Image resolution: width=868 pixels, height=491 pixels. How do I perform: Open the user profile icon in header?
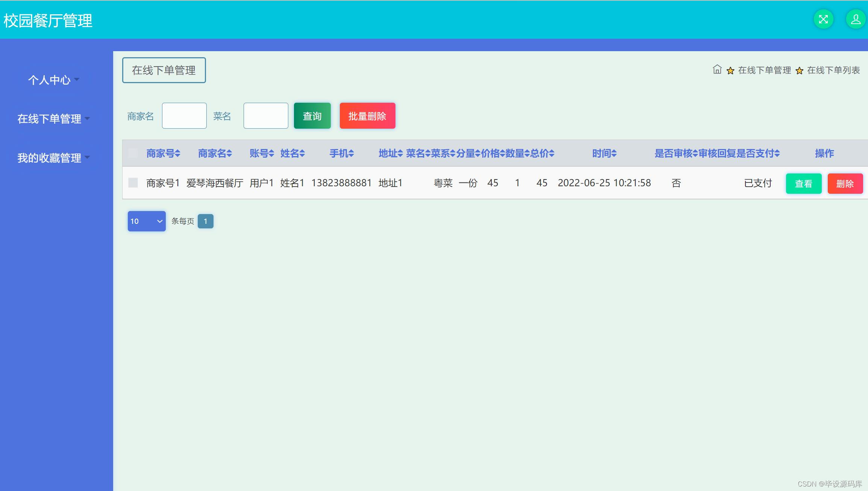pos(855,20)
